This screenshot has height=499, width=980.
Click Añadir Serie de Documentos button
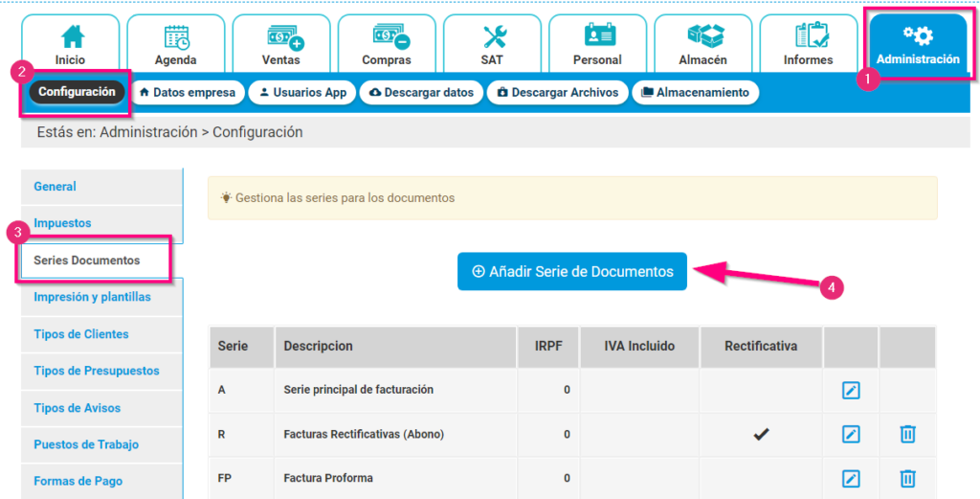tap(572, 271)
